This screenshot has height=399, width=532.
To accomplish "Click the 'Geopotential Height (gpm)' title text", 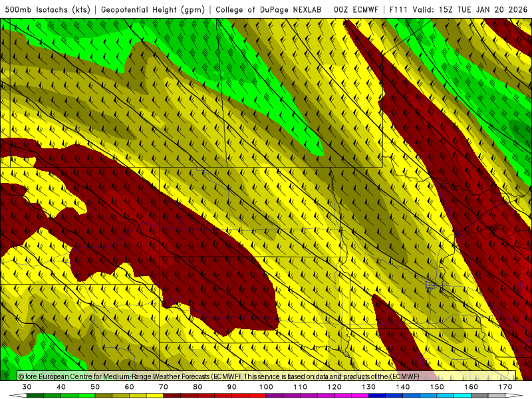I will coord(153,10).
